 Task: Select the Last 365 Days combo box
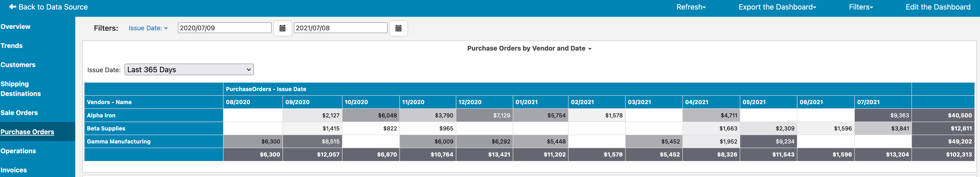point(189,69)
